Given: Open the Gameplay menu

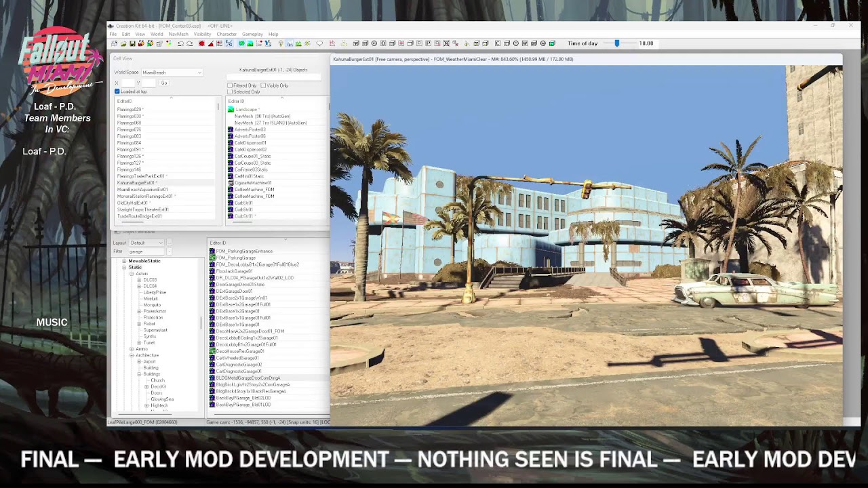Looking at the screenshot, I should tap(252, 34).
